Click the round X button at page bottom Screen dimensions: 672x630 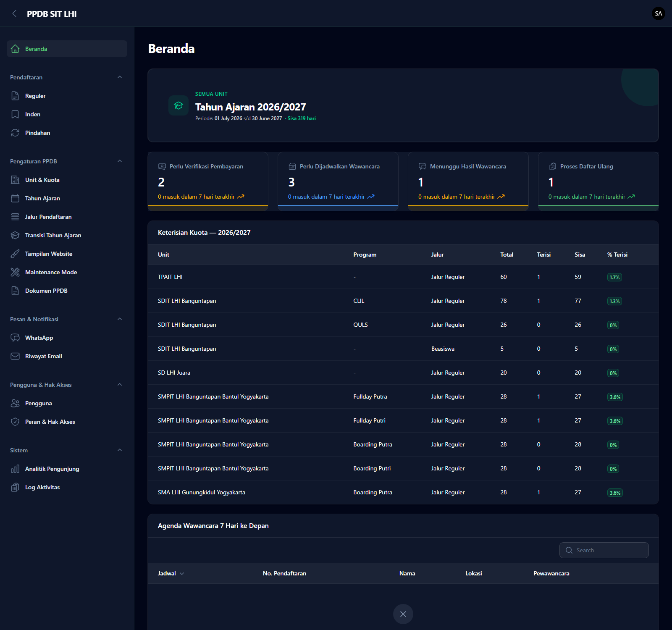[x=403, y=614]
